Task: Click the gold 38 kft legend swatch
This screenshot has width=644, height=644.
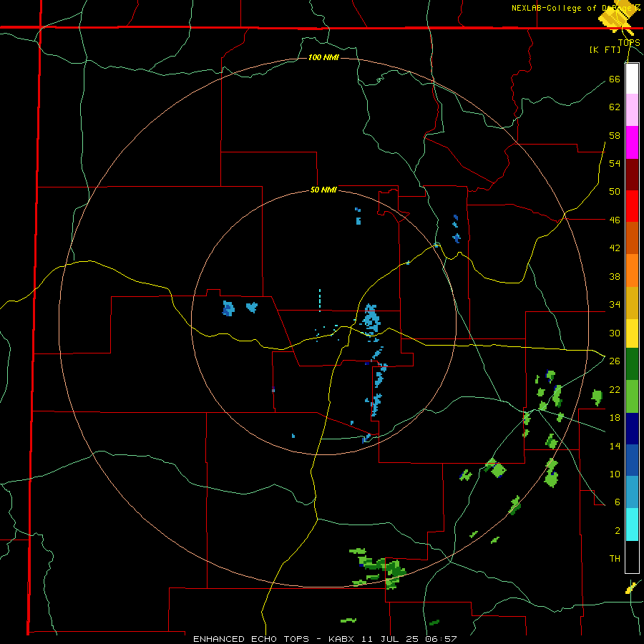Action: click(632, 302)
